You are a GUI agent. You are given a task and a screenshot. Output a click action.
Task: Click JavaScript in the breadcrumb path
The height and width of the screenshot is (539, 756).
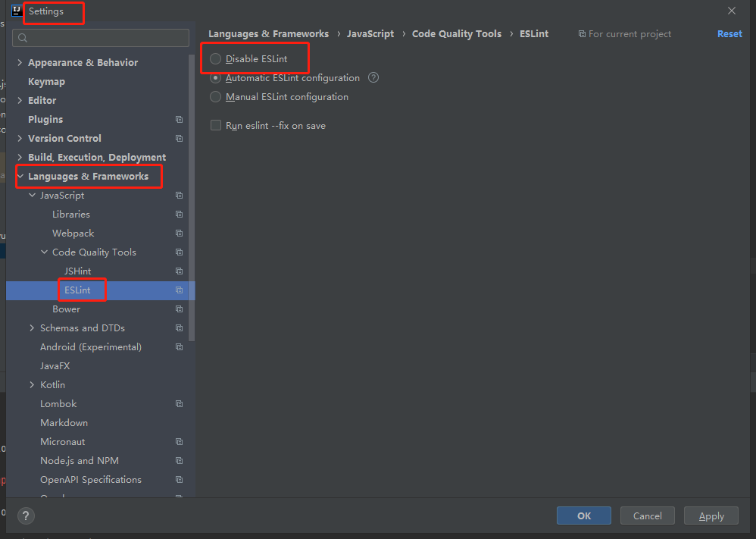tap(370, 34)
